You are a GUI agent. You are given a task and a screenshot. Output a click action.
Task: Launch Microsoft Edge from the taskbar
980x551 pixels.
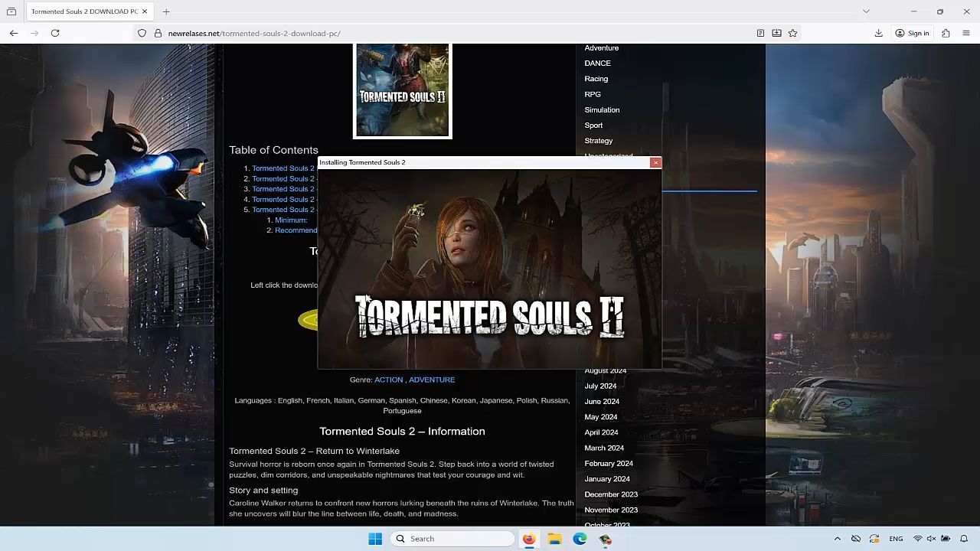[x=580, y=539]
